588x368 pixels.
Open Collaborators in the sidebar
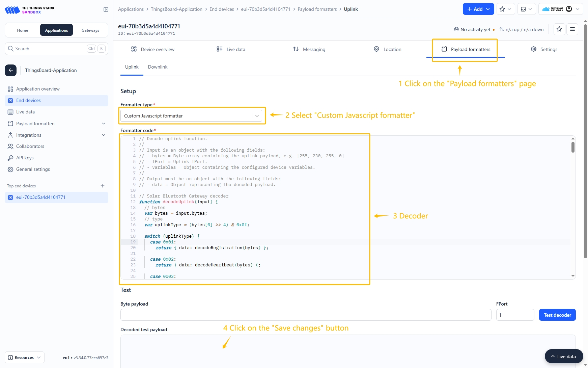coord(30,146)
